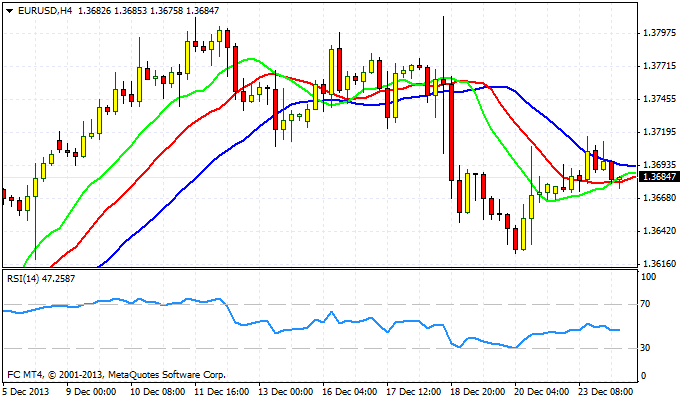
Task: Click RSI scale value 30
Action: (646, 348)
